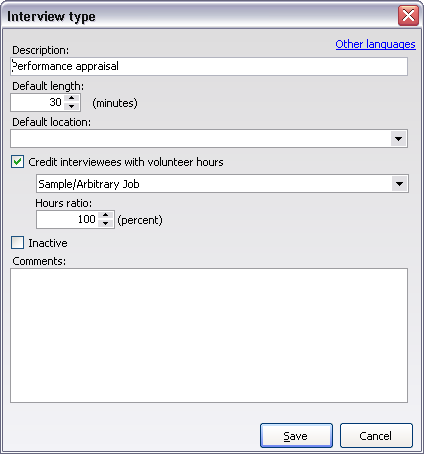Focus the Comments text area
This screenshot has width=424, height=454.
tap(209, 335)
